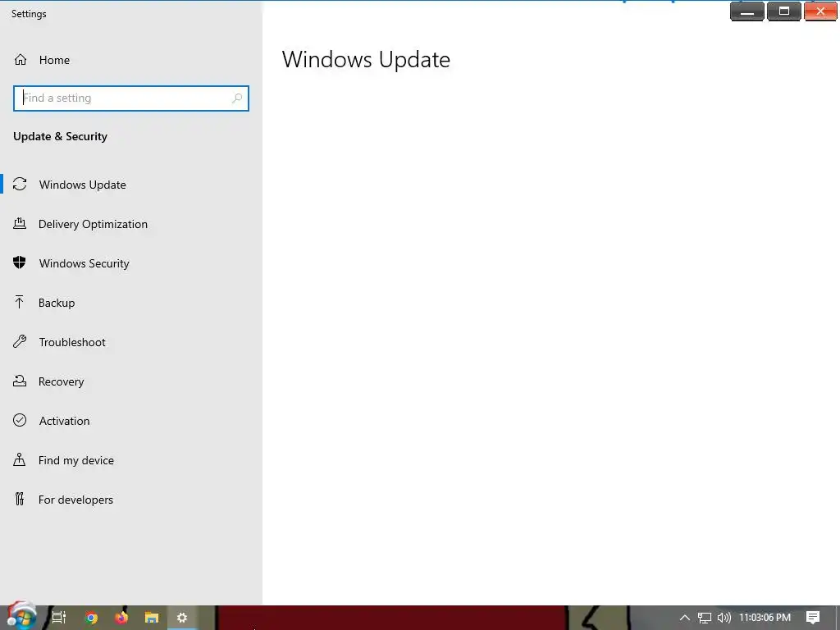
Task: Click the Recovery icon
Action: (20, 381)
